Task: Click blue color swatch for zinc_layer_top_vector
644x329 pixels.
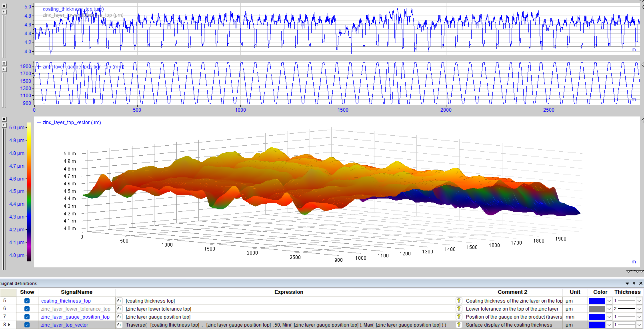Action: point(597,325)
